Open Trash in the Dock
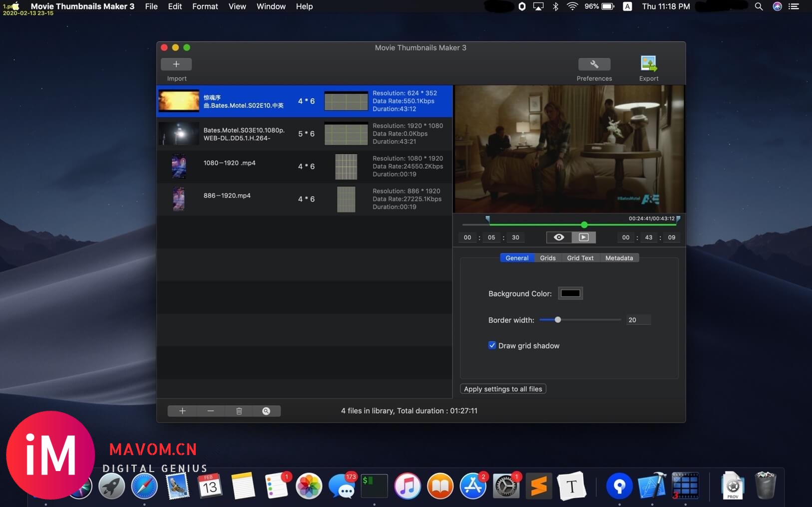Viewport: 812px width, 507px height. pos(766,485)
